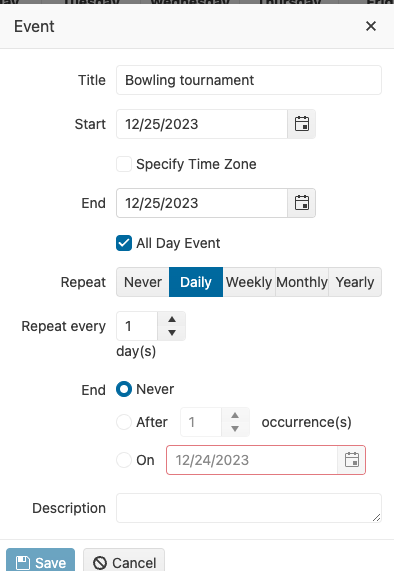Increase the Repeat every day count
The height and width of the screenshot is (571, 394).
click(x=172, y=319)
